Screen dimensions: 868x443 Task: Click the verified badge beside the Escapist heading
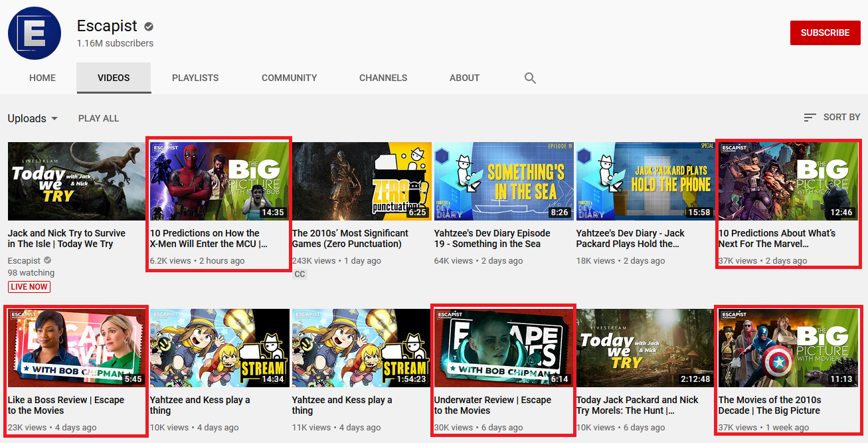point(149,27)
